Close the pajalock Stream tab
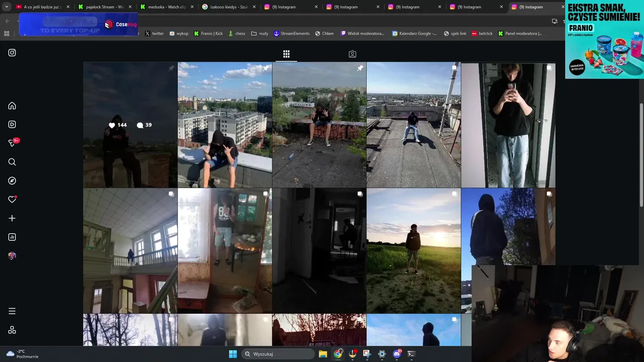The image size is (644, 362). [130, 7]
